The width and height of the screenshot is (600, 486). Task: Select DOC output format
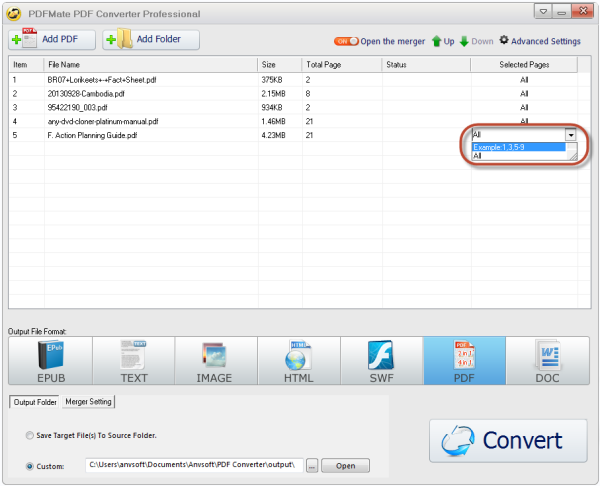pyautogui.click(x=548, y=361)
